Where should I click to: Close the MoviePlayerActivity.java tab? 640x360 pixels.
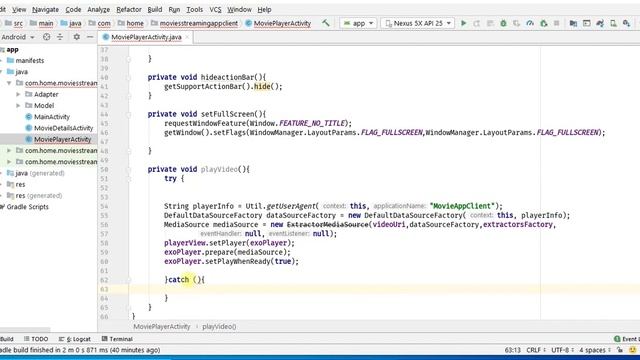click(x=187, y=37)
